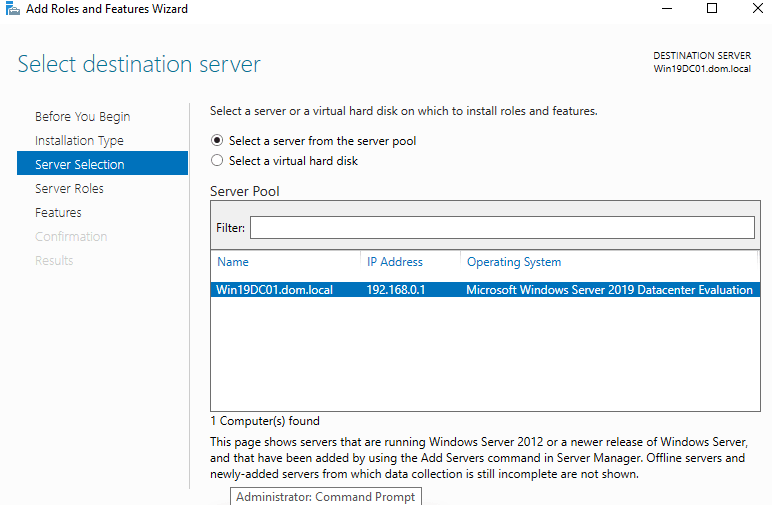
Task: Maximize the wizard window
Action: pyautogui.click(x=712, y=9)
